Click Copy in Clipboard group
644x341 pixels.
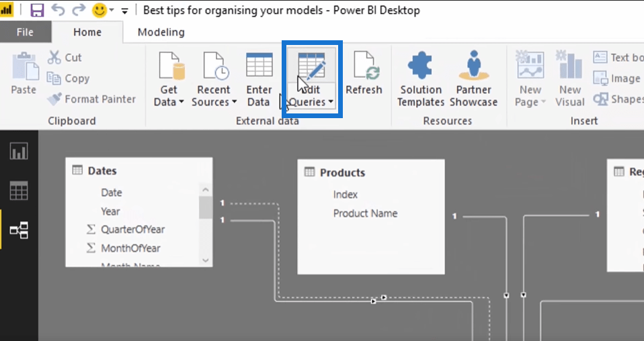pyautogui.click(x=68, y=79)
